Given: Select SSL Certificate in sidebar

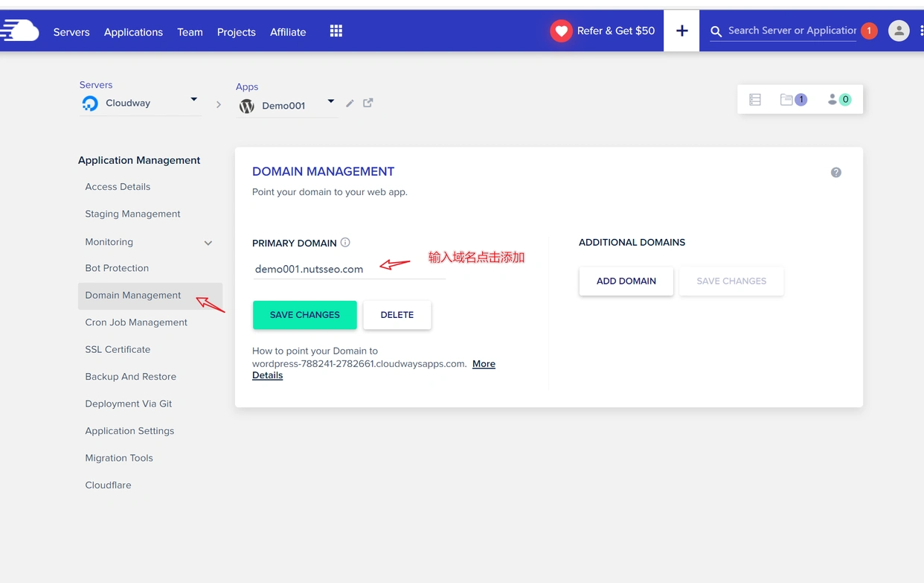Looking at the screenshot, I should coord(118,349).
